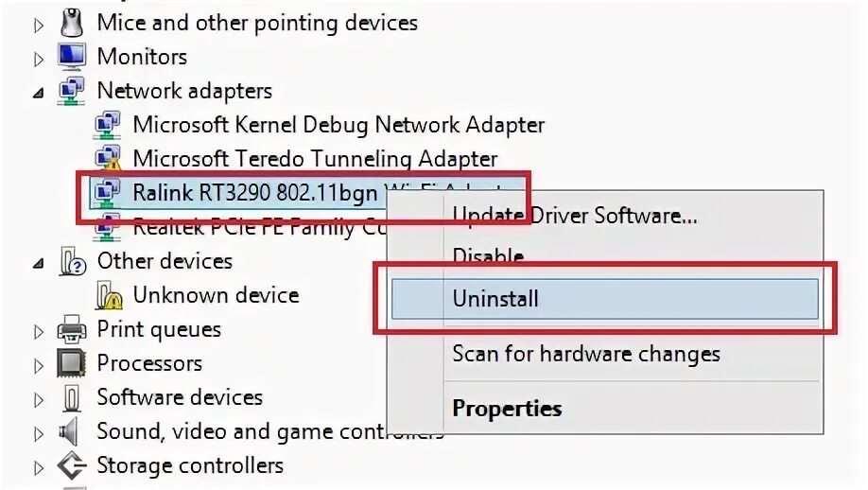Choose Update Driver Software from context menu
This screenshot has width=868, height=490.
click(x=575, y=216)
